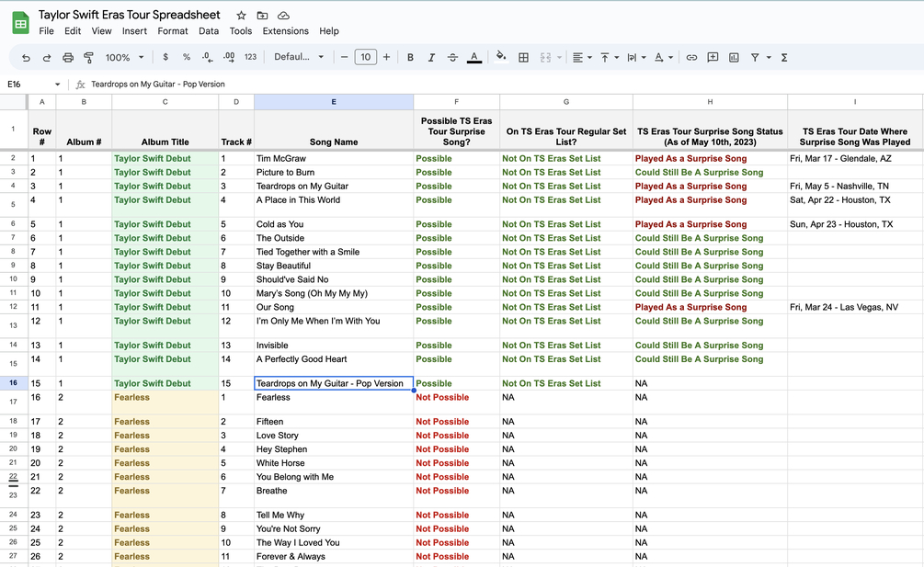Open the Insert chart icon
Viewport: 924px width, 567px height.
[x=735, y=57]
